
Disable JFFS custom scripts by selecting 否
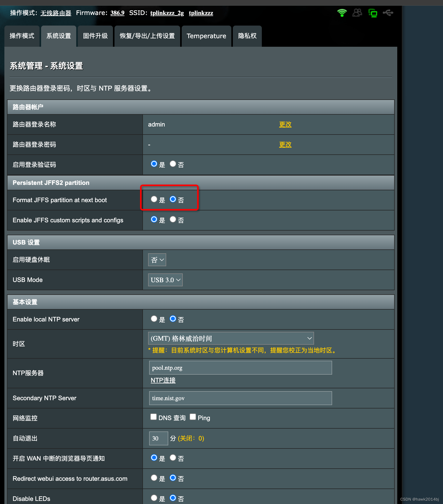173,219
